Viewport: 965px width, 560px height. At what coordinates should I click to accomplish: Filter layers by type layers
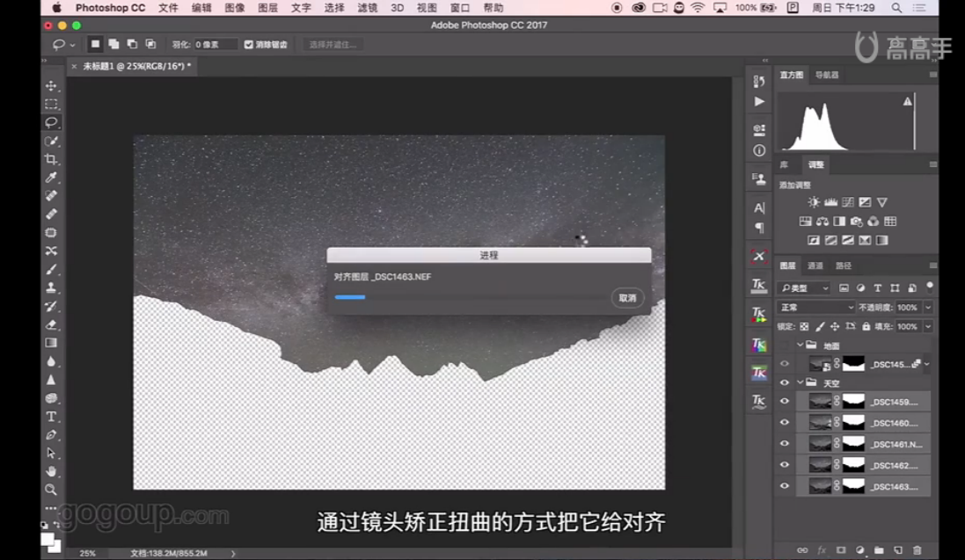(878, 288)
